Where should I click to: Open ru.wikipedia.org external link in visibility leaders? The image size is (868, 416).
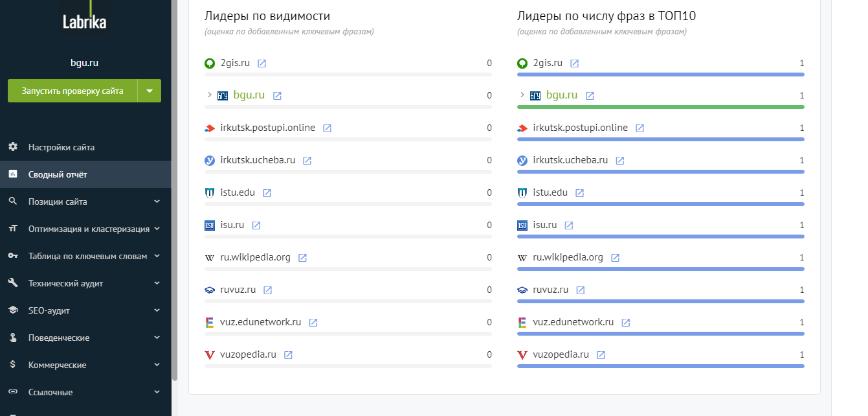tap(303, 258)
